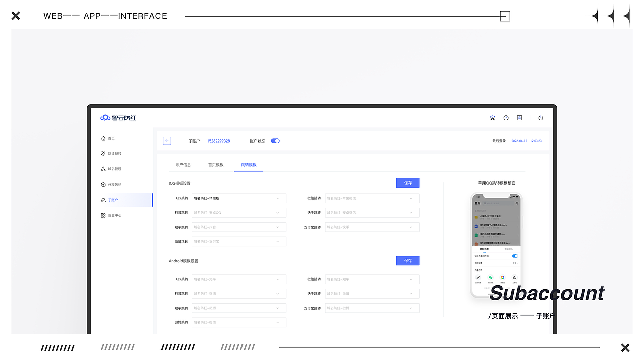
Task: Select 链接共享 tab in phone preview
Action: [x=485, y=249]
